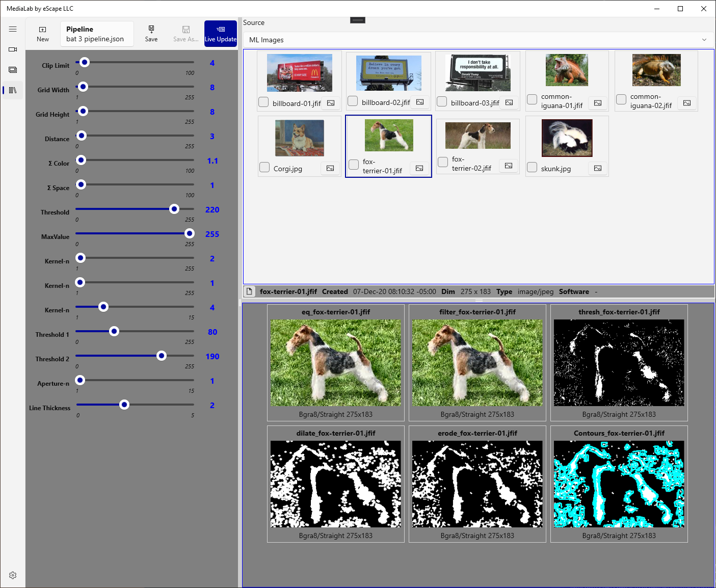716x588 pixels.
Task: Check the Corgi.jpg checkbox
Action: (264, 167)
